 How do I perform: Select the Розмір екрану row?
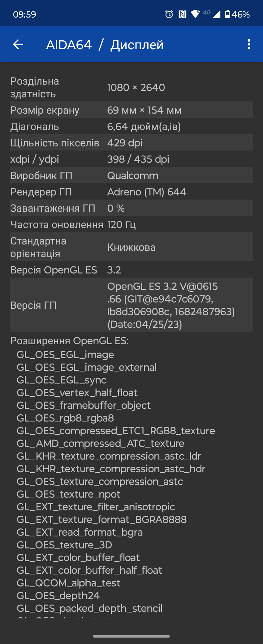tap(131, 110)
